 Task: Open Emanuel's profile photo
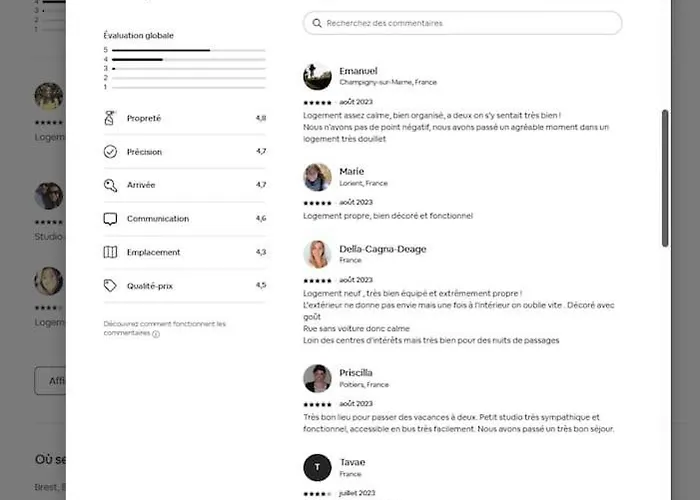pyautogui.click(x=317, y=77)
